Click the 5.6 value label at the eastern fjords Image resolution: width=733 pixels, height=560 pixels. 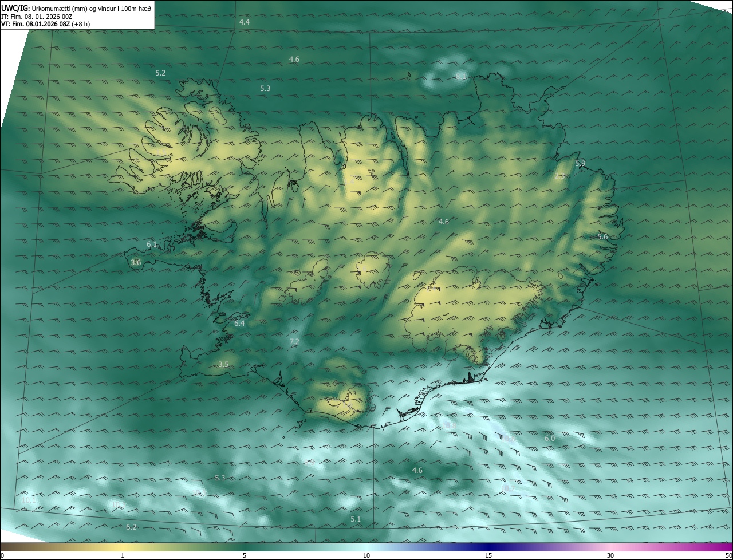click(x=602, y=237)
